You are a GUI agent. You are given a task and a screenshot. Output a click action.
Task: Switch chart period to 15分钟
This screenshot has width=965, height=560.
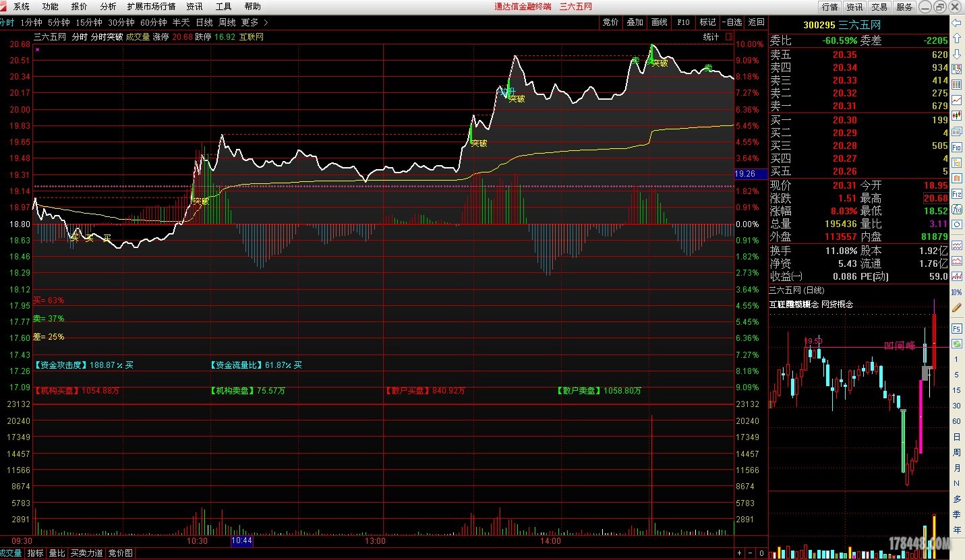click(x=88, y=22)
